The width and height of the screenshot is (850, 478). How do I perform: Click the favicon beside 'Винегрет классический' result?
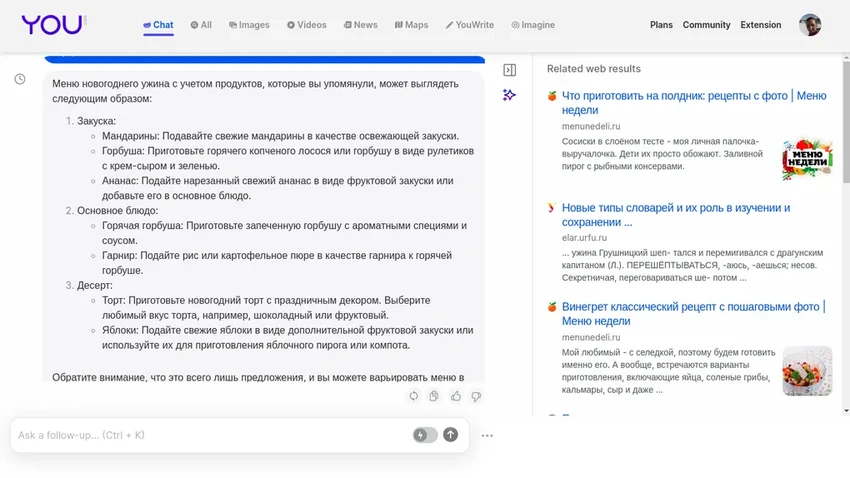click(x=552, y=307)
